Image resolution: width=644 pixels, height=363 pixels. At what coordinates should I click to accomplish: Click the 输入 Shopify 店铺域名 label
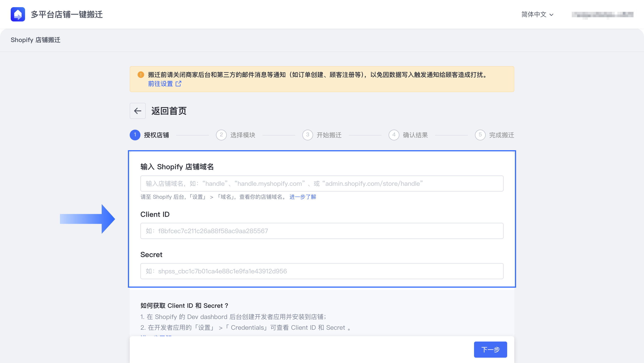177,167
